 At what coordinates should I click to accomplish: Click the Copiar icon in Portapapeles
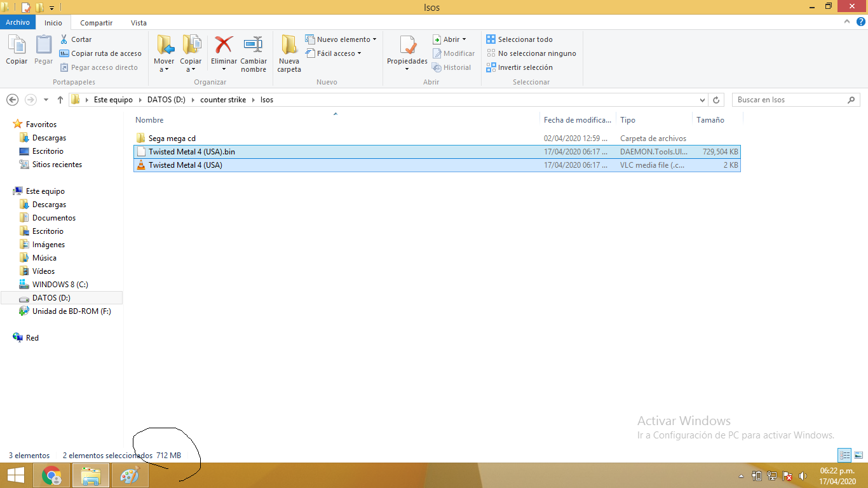17,46
